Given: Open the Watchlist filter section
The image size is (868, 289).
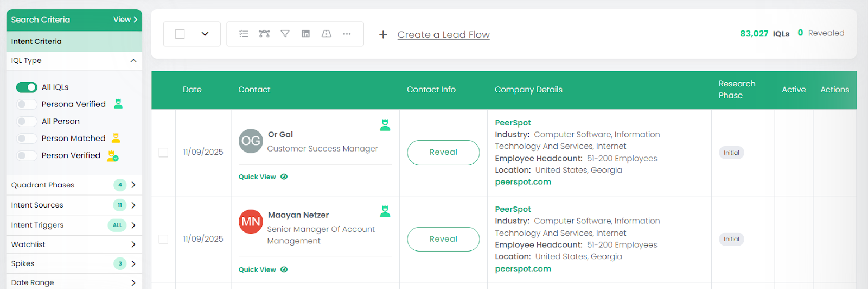Looking at the screenshot, I should (133, 244).
